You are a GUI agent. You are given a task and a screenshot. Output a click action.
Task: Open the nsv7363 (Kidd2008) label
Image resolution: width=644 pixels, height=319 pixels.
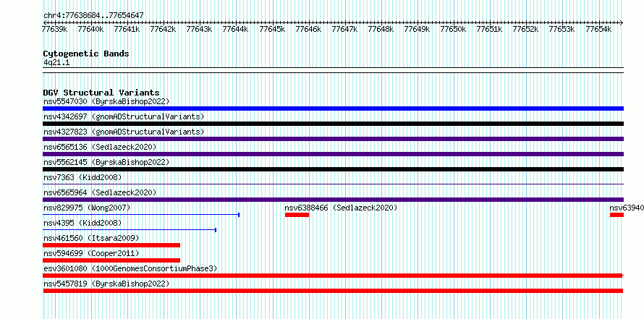82,177
